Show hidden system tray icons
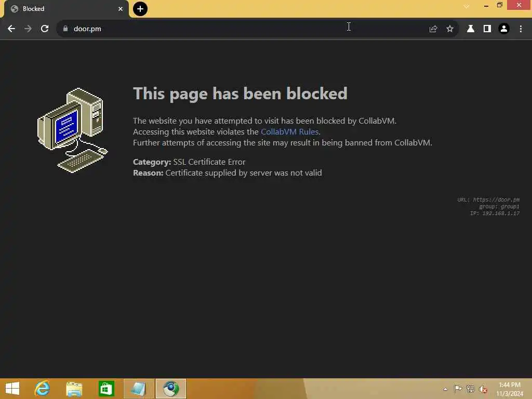This screenshot has width=532, height=399. coord(445,389)
